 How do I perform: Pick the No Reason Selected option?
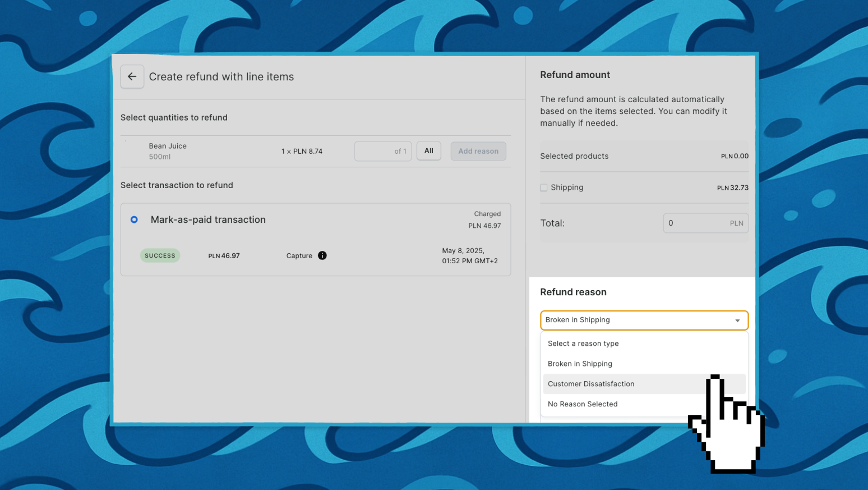point(583,404)
